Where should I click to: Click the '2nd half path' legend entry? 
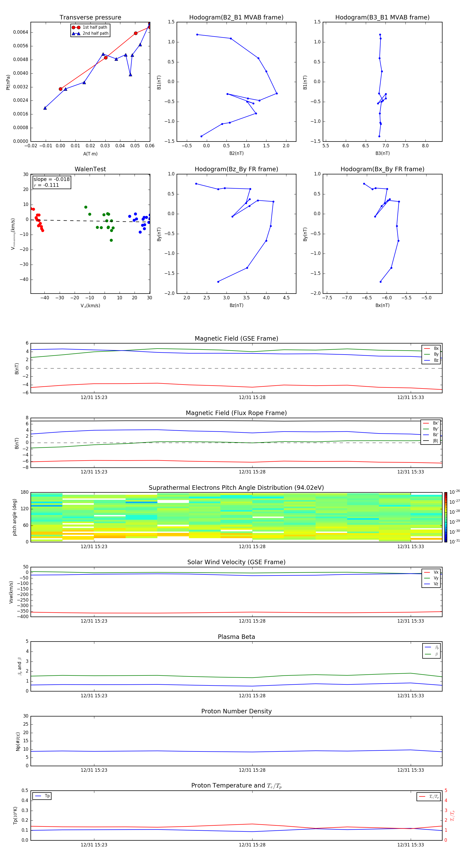coord(90,33)
